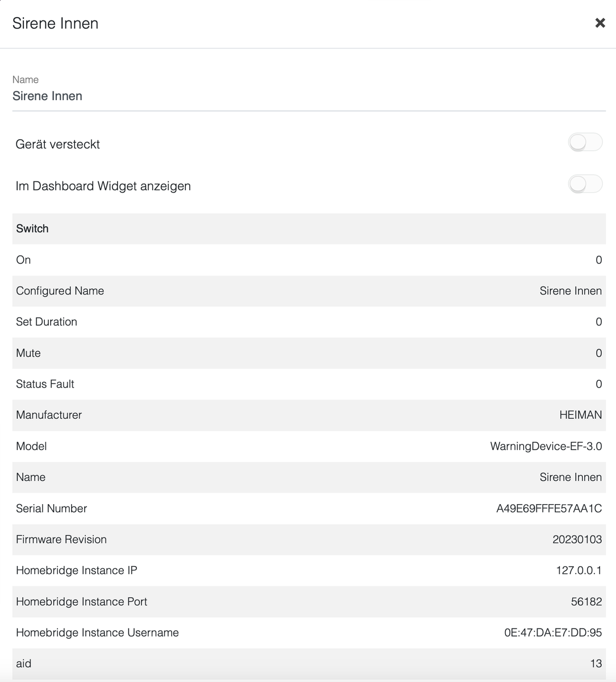Click the Name input field

[309, 96]
